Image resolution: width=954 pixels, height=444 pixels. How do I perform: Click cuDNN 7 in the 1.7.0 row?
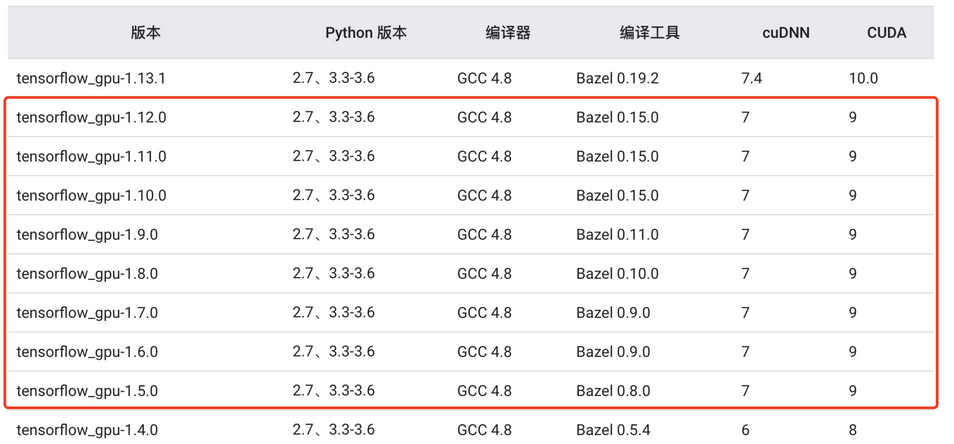click(745, 313)
